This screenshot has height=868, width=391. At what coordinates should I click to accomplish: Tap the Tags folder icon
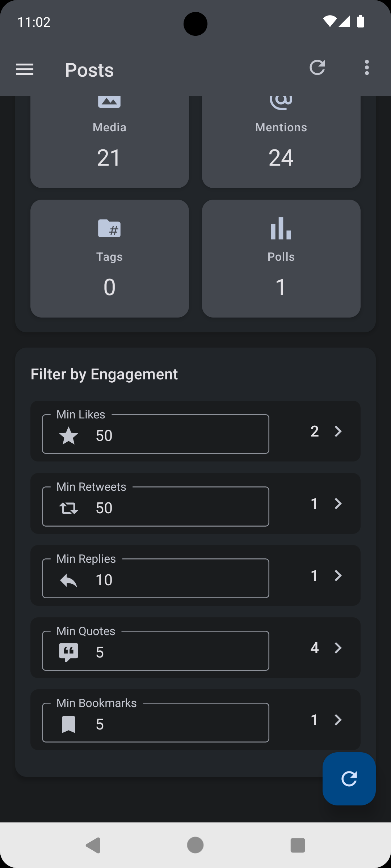(x=109, y=229)
